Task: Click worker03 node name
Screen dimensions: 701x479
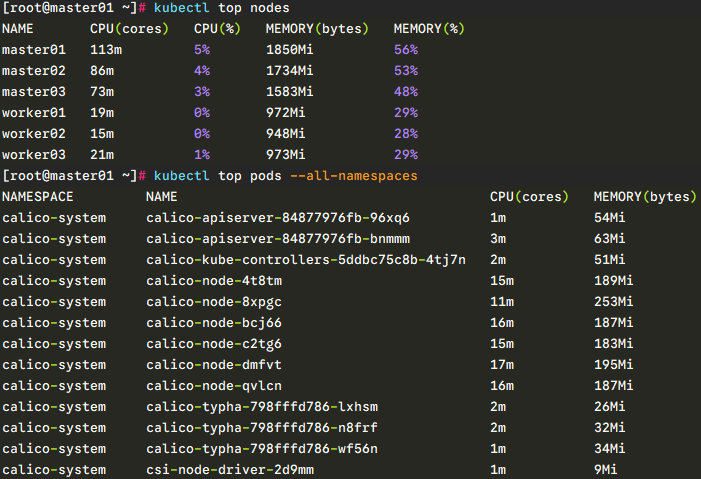Action: click(x=31, y=154)
